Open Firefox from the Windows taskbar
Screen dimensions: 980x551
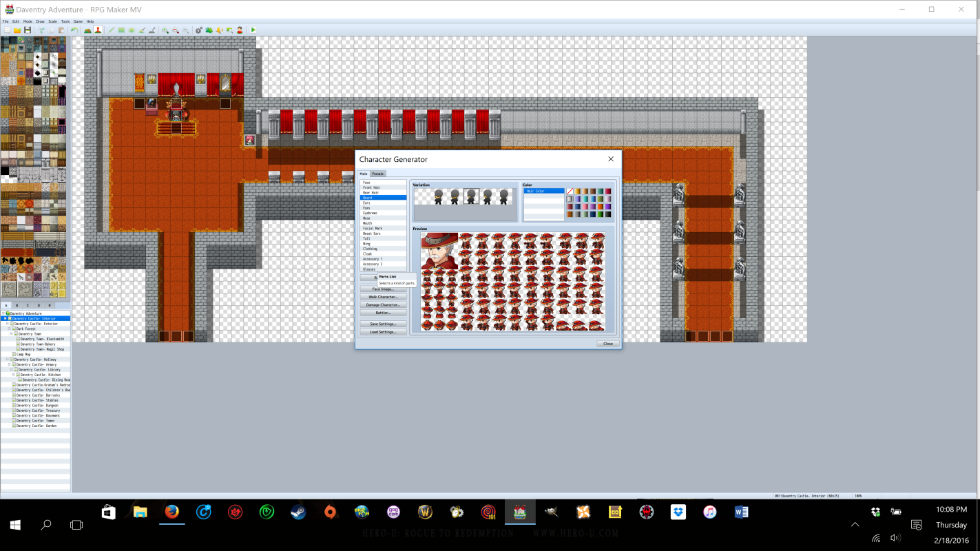[171, 512]
